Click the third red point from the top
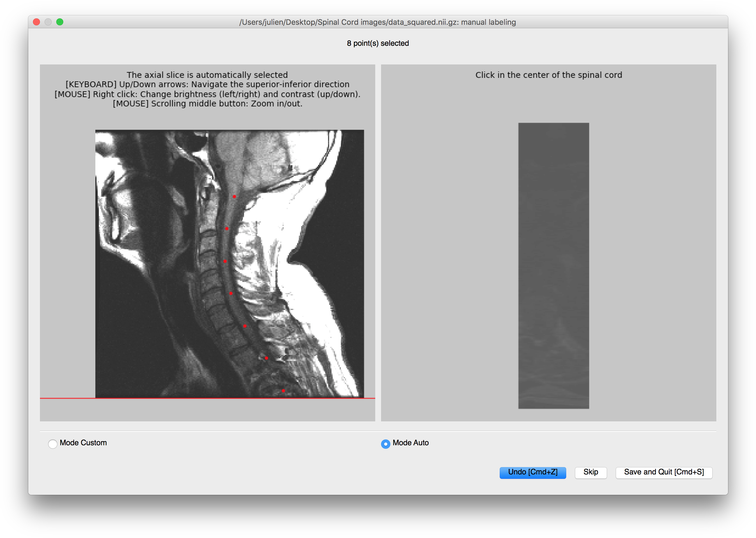 [x=225, y=261]
